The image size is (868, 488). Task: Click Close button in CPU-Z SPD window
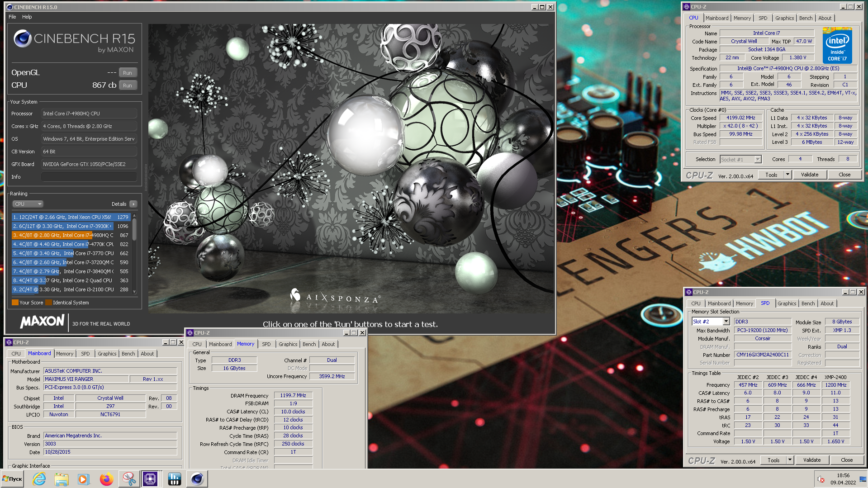pyautogui.click(x=847, y=460)
